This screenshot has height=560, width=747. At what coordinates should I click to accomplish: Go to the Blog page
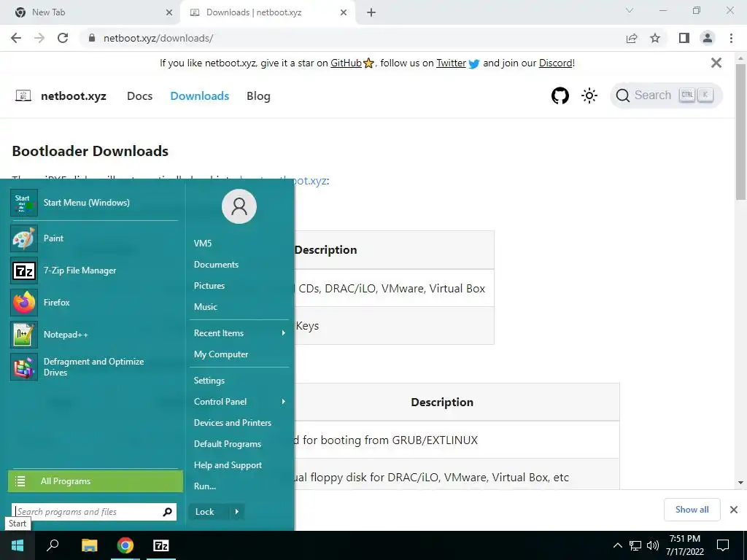[x=258, y=96]
